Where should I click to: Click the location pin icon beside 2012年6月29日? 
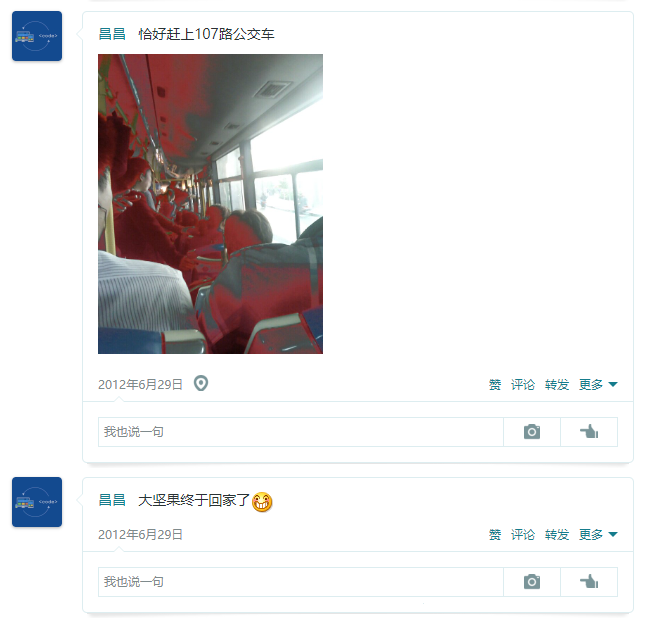201,383
